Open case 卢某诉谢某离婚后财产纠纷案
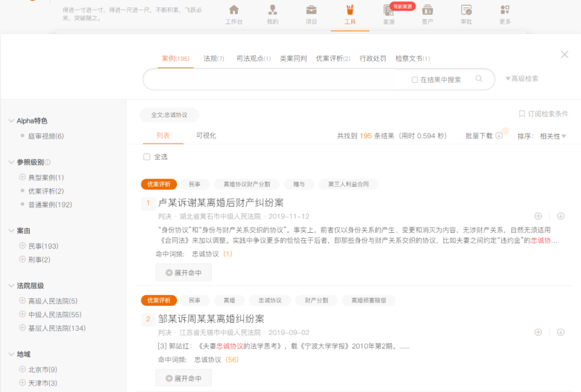 (x=221, y=203)
